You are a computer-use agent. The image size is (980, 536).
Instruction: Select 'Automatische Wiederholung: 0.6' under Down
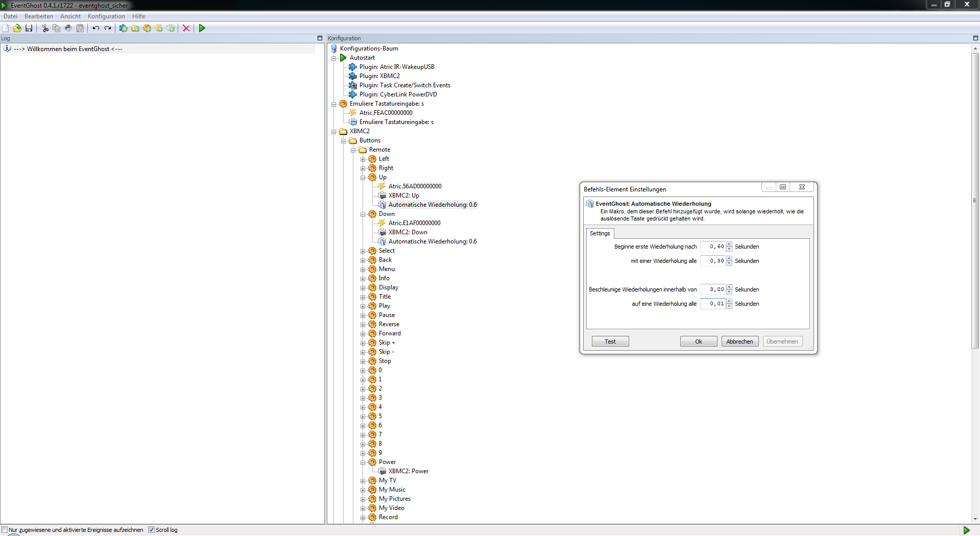(x=433, y=241)
